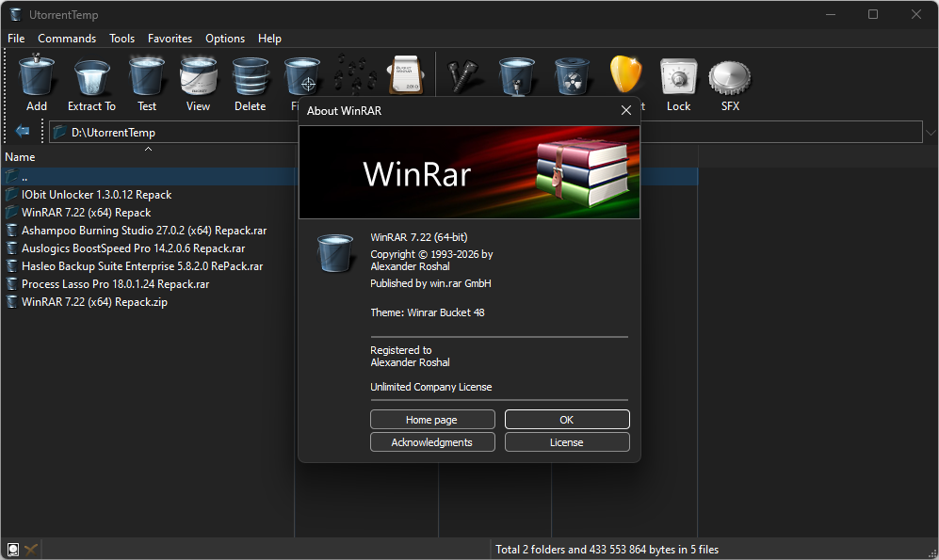Click the Lock safe toolbar icon
The width and height of the screenshot is (939, 560).
[678, 76]
